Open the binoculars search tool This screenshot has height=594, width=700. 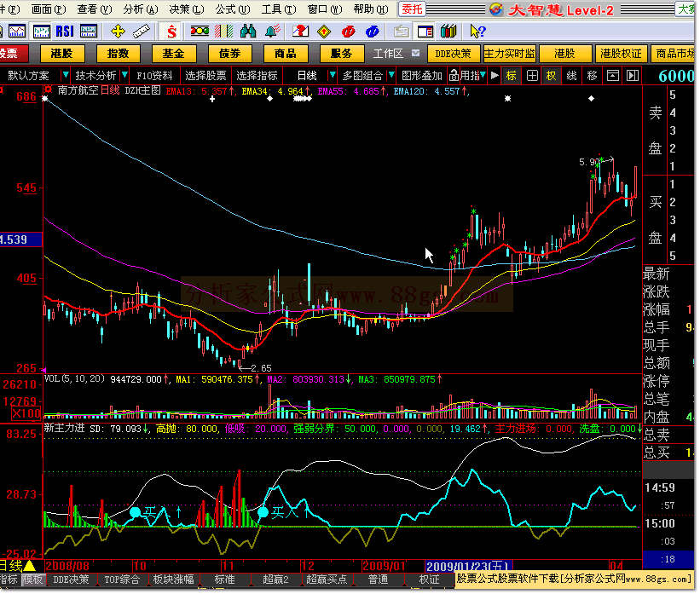pos(248,32)
